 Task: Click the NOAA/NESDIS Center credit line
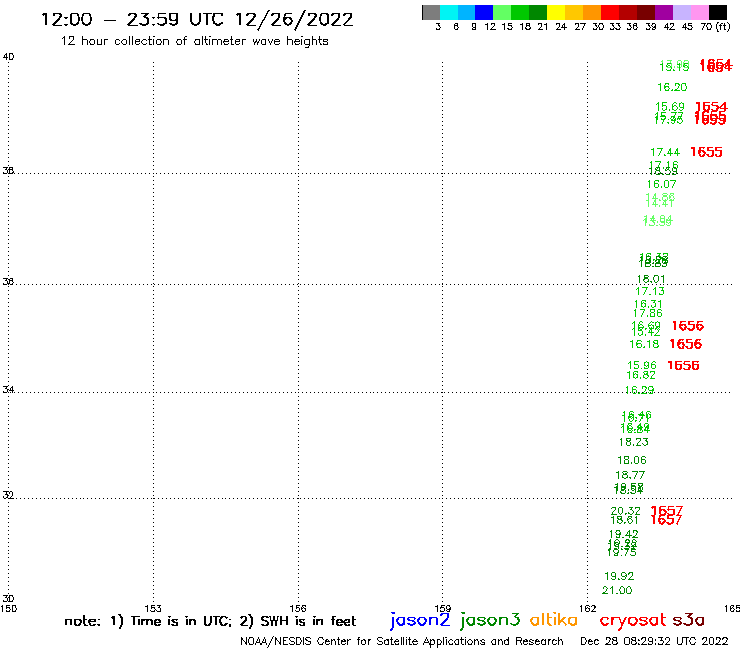click(x=402, y=642)
